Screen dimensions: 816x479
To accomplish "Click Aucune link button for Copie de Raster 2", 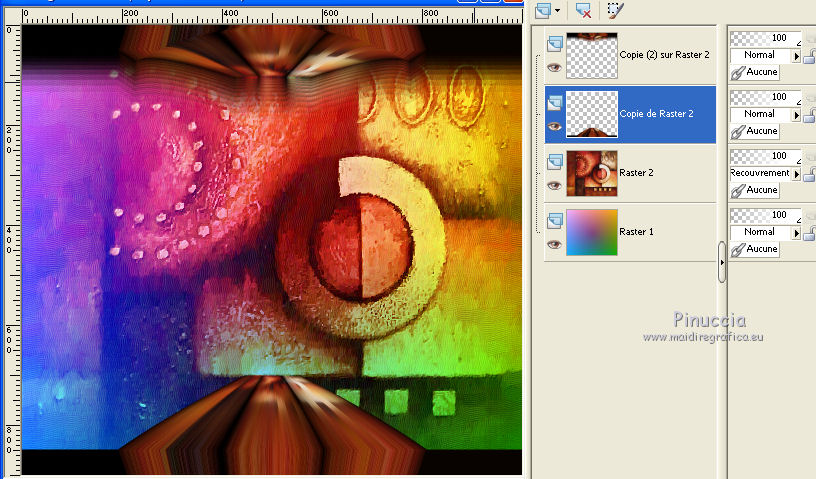I will click(755, 131).
